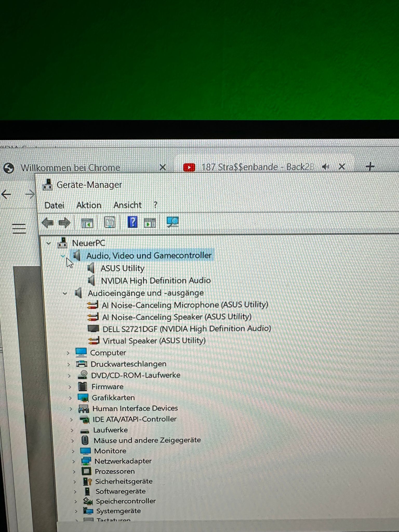399x532 pixels.
Task: Expand the Monitore node
Action: coord(73,451)
